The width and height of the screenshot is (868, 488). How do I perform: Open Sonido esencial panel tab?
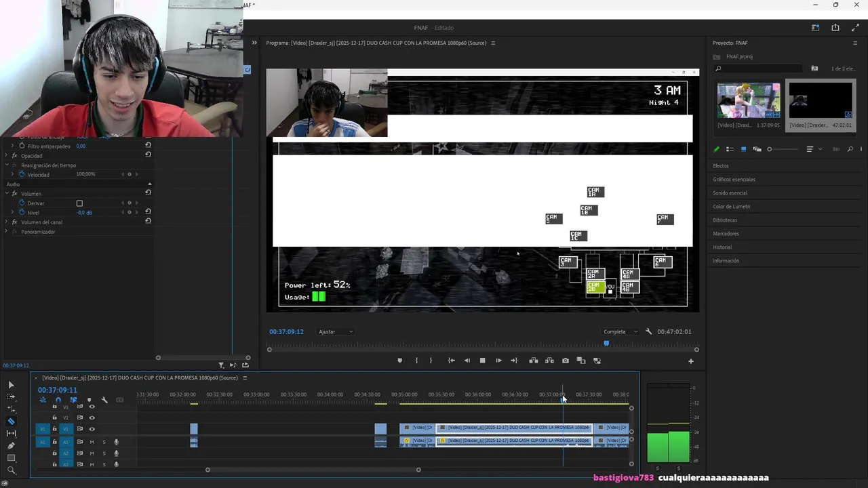click(x=730, y=192)
